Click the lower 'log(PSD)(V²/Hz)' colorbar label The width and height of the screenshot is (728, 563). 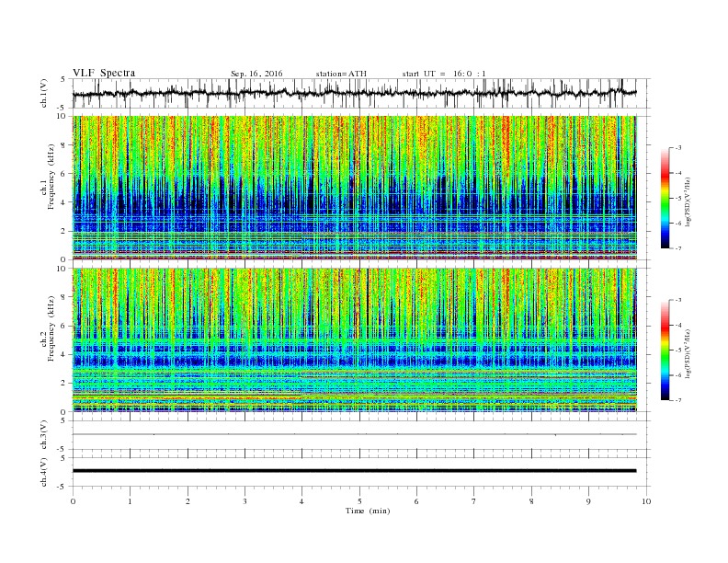point(688,354)
